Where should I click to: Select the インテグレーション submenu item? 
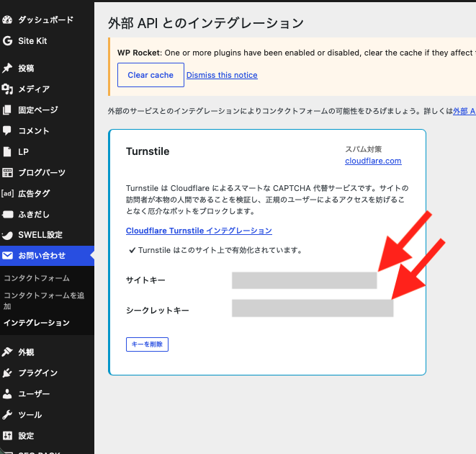(37, 323)
